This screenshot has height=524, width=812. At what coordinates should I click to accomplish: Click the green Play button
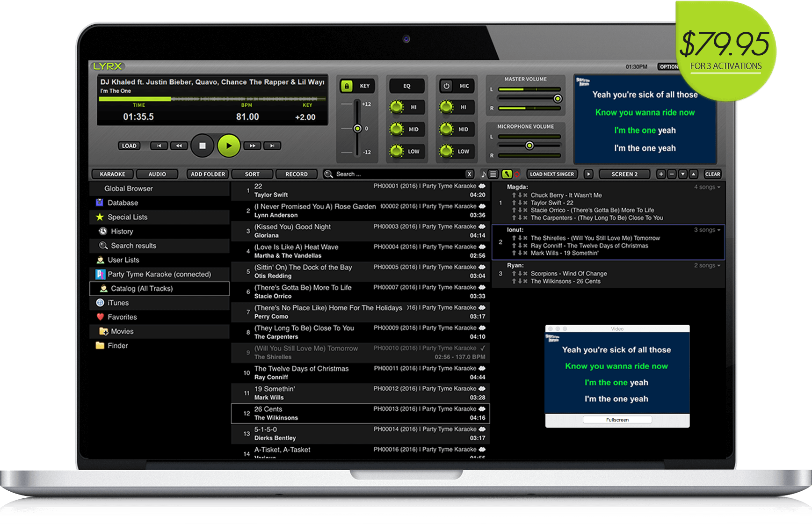coord(229,146)
